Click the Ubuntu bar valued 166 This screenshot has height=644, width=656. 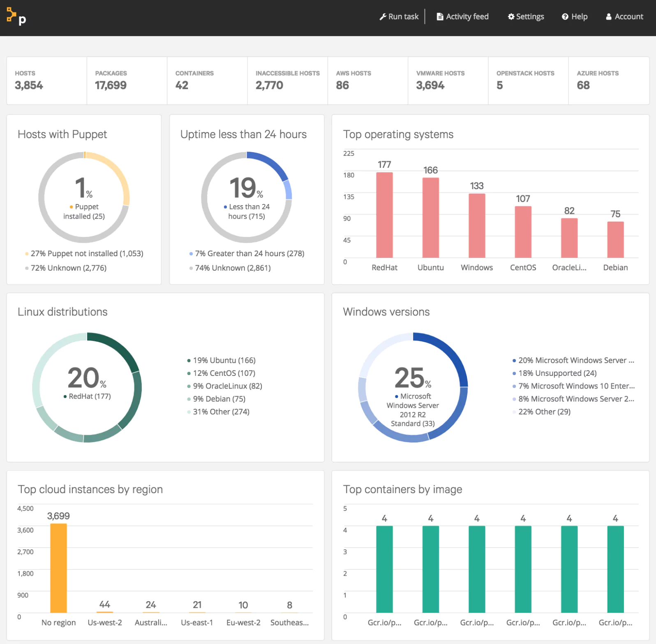(x=430, y=218)
